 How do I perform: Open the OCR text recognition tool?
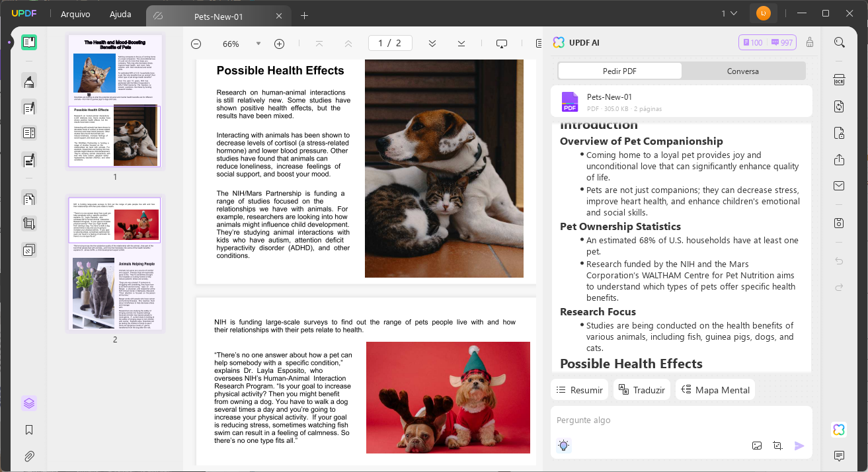(x=838, y=79)
